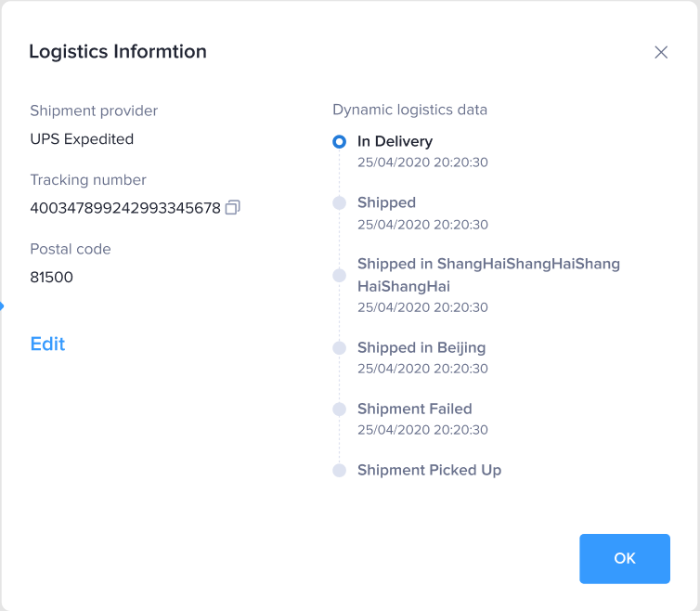Copy the tracking number with copy icon
Image resolution: width=700 pixels, height=611 pixels.
click(x=233, y=208)
